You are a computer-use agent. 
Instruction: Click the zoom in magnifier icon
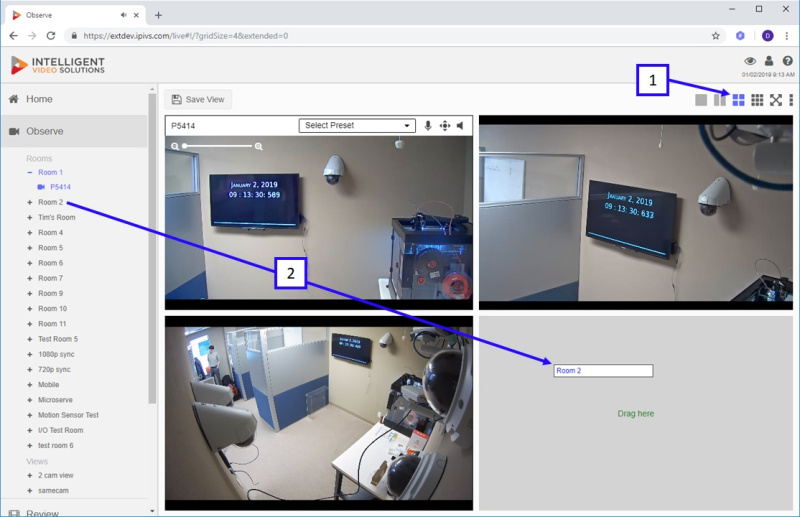pos(259,146)
